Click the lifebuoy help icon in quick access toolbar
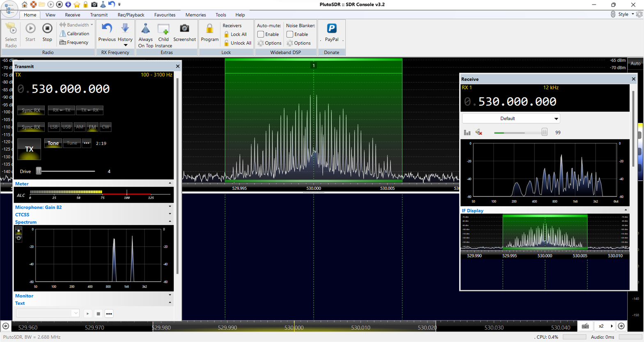 click(33, 5)
